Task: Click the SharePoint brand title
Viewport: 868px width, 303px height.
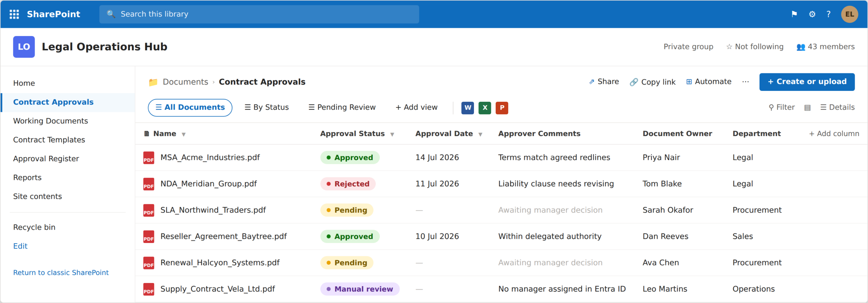Action: pyautogui.click(x=54, y=14)
